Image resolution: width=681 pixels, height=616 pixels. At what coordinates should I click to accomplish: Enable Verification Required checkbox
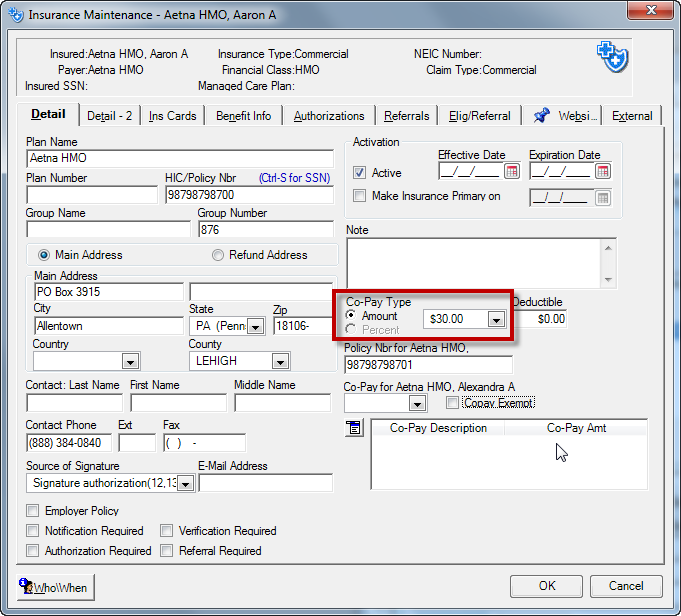166,530
